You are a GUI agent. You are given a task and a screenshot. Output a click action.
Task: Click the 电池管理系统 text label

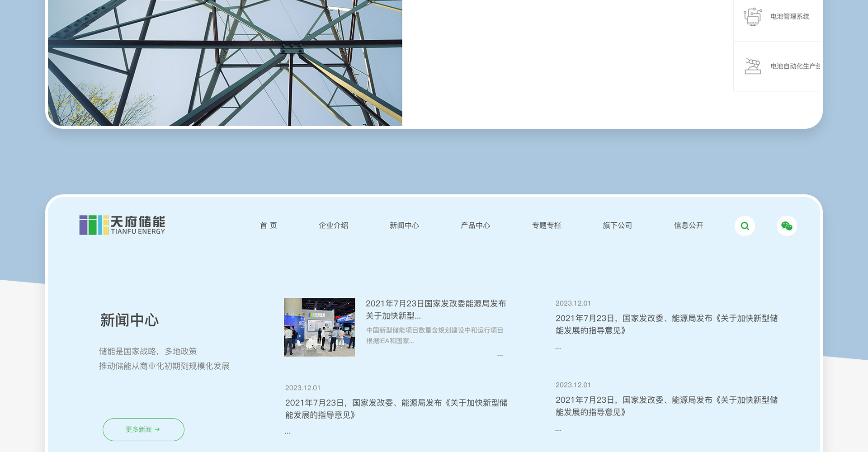tap(790, 17)
